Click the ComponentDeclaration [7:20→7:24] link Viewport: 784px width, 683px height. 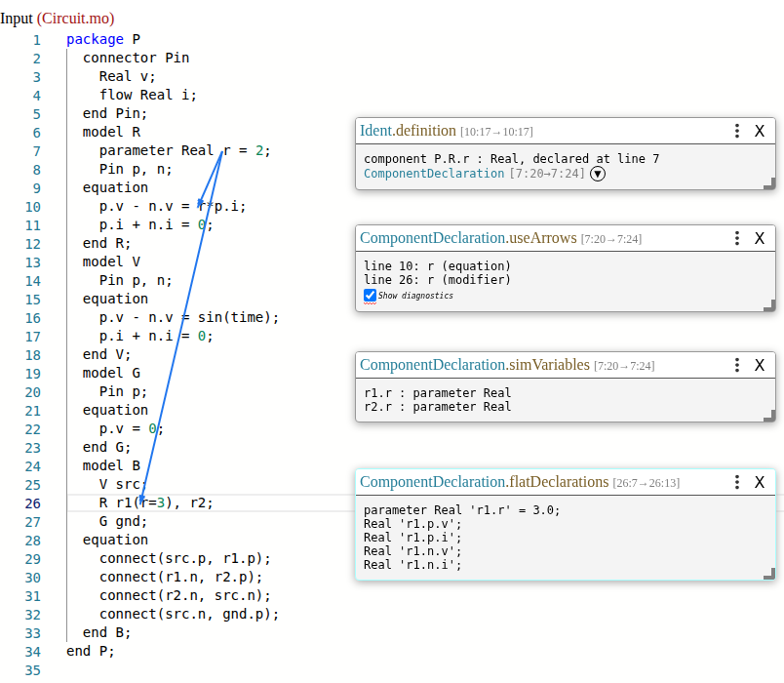pos(474,174)
